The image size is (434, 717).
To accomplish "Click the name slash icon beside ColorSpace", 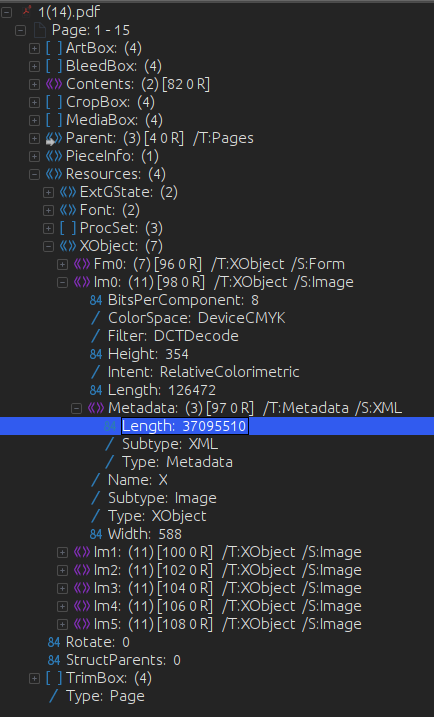I will click(96, 318).
